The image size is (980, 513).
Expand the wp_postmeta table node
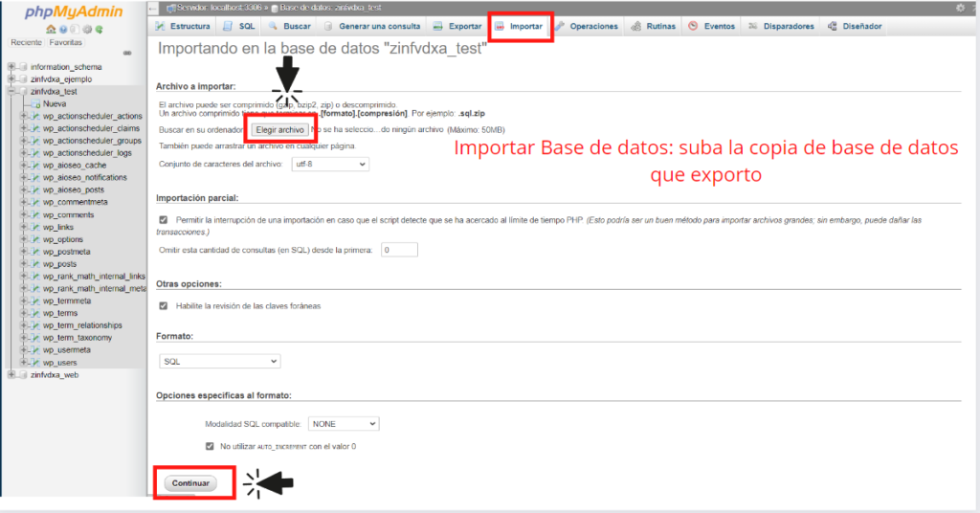pyautogui.click(x=24, y=252)
